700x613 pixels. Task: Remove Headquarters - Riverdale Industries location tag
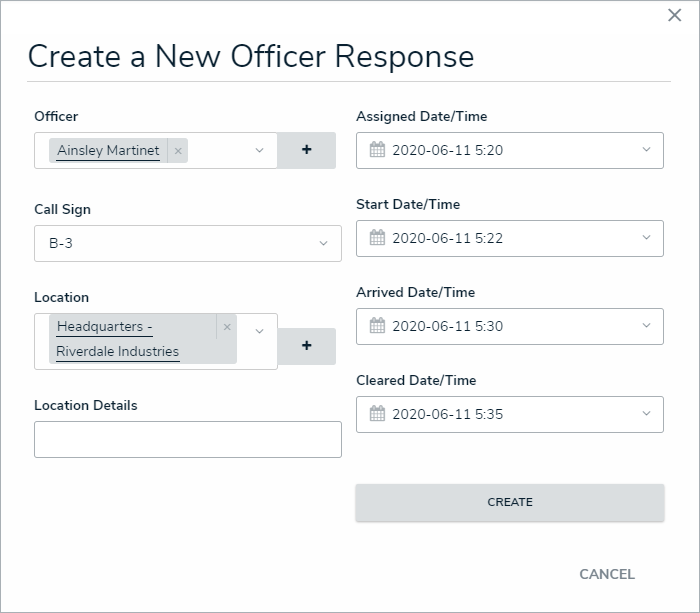pyautogui.click(x=227, y=327)
